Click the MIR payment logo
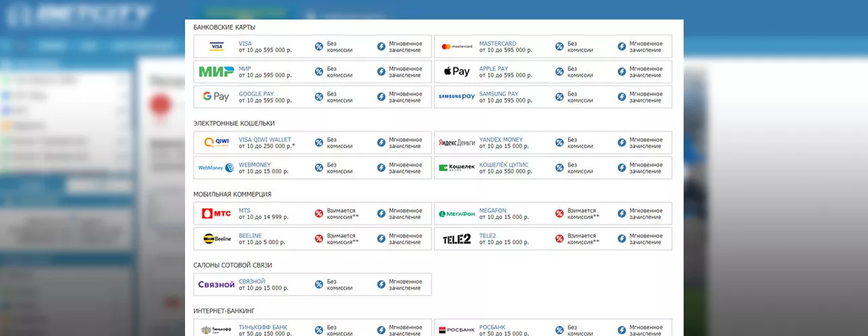 [216, 71]
